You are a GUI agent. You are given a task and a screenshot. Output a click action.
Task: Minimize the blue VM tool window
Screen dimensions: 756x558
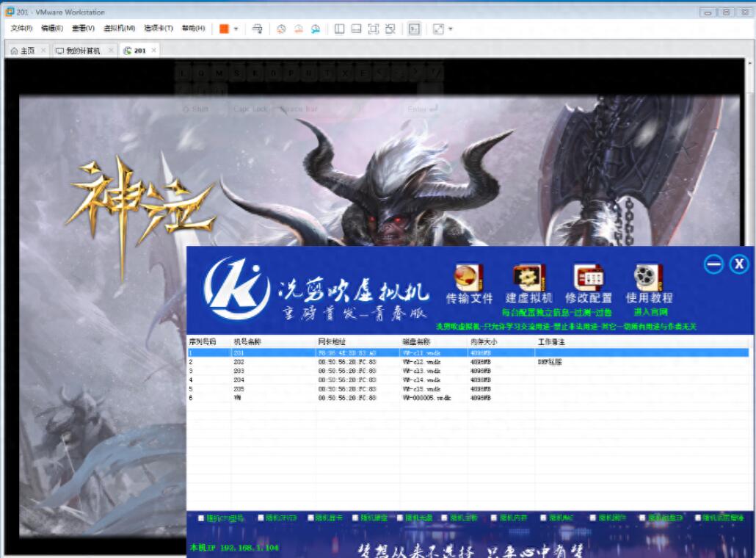click(x=713, y=264)
